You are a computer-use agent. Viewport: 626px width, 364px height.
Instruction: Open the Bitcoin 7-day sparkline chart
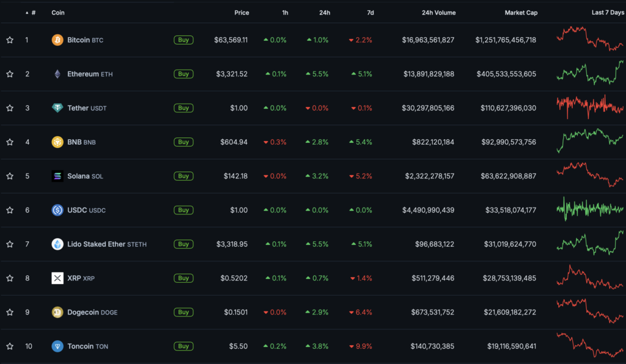click(x=590, y=38)
